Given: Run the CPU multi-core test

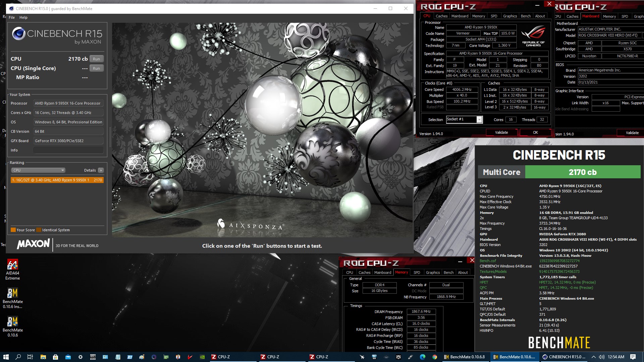Looking at the screenshot, I should click(97, 59).
